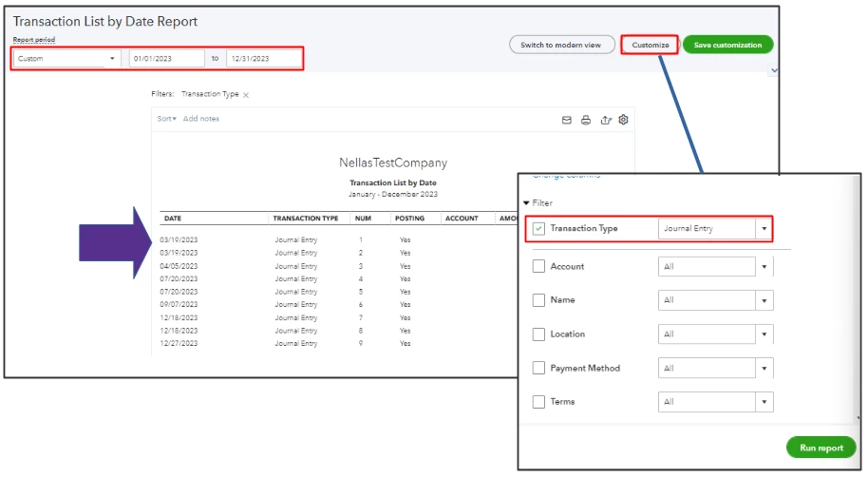Click Journal Entry in row number 6

click(x=296, y=304)
